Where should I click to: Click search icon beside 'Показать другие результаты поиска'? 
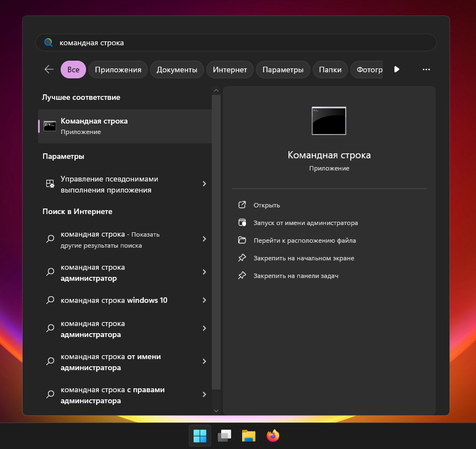(50, 239)
